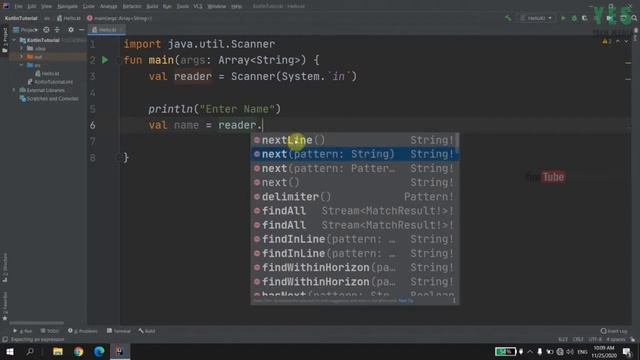Screen dimensions: 640x360
Task: Open the Edit menu
Action: coord(32,6)
